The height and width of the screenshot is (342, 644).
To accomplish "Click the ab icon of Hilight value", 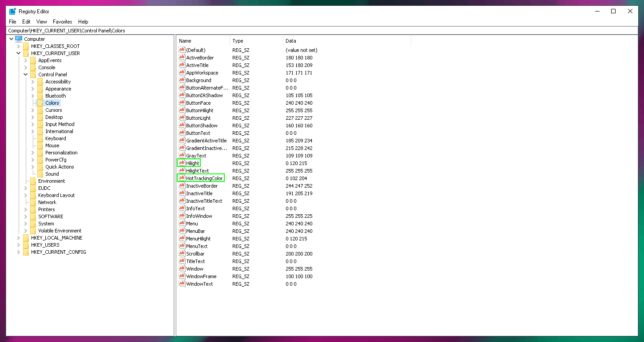I will [x=182, y=163].
